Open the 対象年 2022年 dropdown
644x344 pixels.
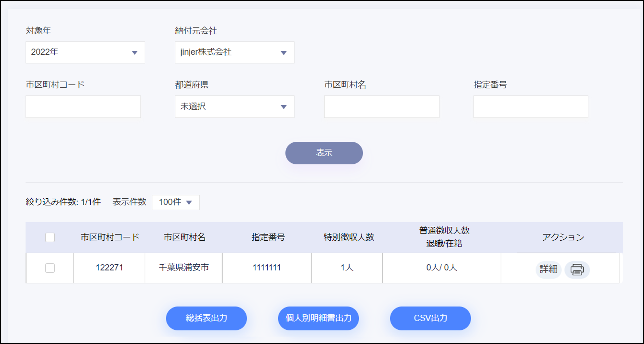pos(85,52)
